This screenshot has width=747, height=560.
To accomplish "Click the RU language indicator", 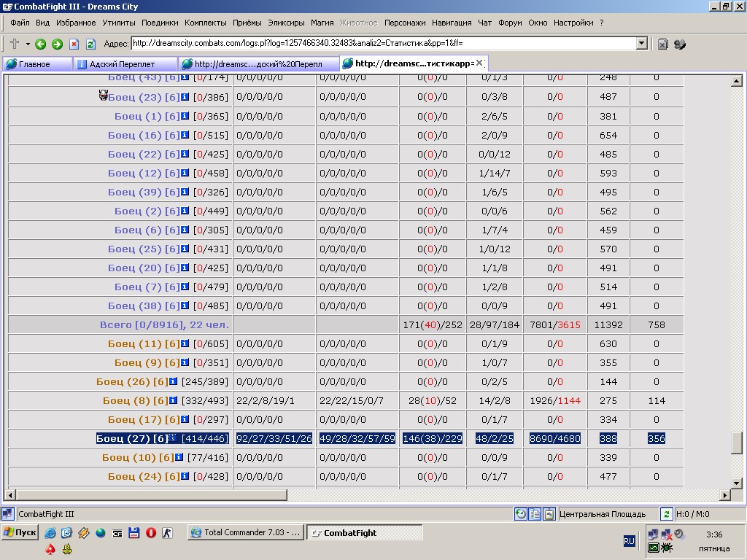I will tap(630, 541).
